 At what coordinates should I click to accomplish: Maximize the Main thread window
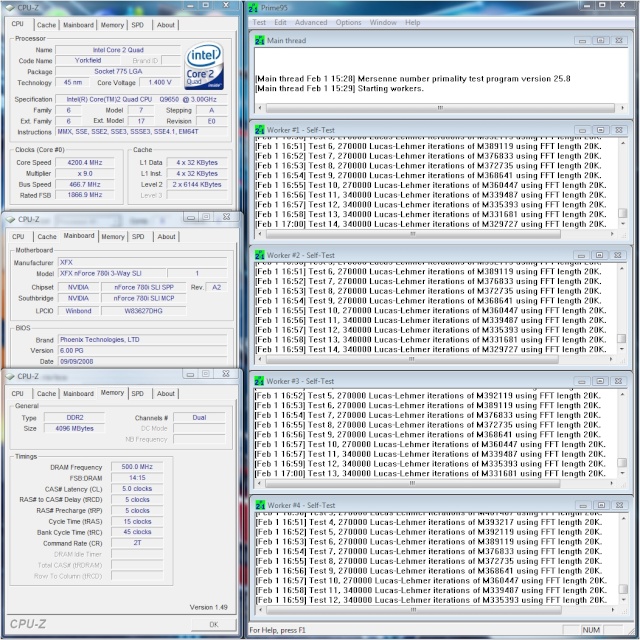(600, 40)
